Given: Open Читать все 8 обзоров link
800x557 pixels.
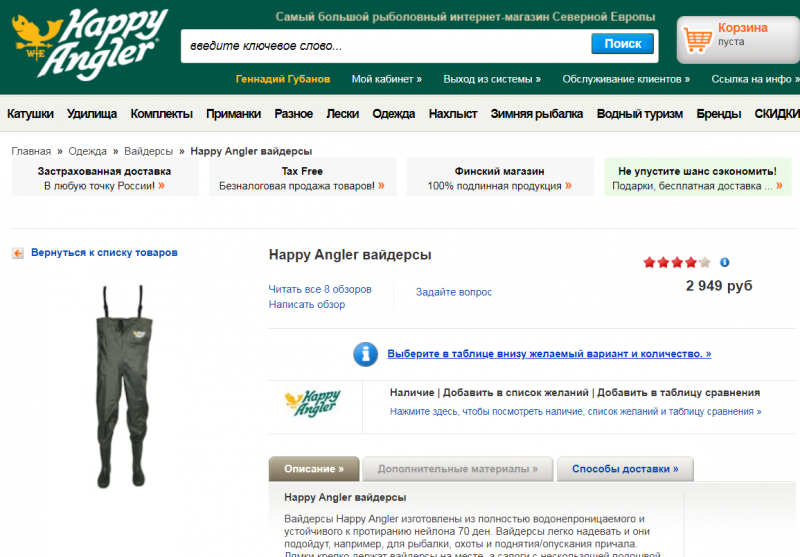Looking at the screenshot, I should (x=320, y=289).
